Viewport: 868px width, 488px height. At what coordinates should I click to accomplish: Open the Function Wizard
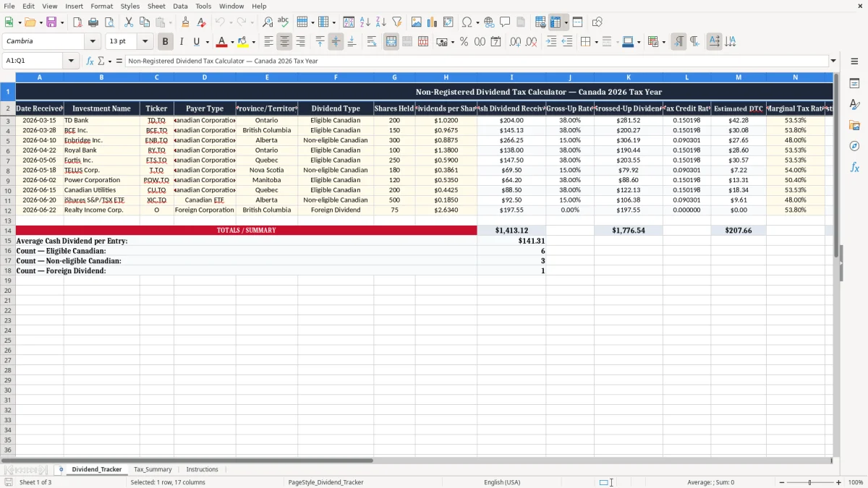pos(90,61)
